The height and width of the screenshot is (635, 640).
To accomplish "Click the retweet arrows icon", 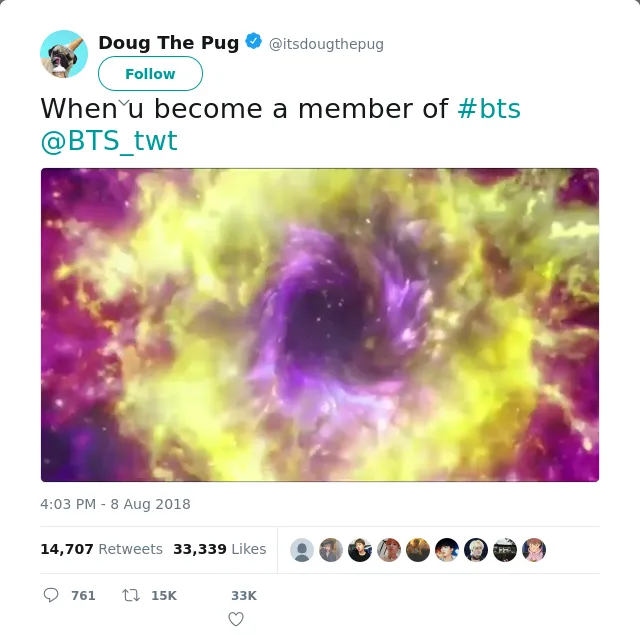I will [131, 595].
